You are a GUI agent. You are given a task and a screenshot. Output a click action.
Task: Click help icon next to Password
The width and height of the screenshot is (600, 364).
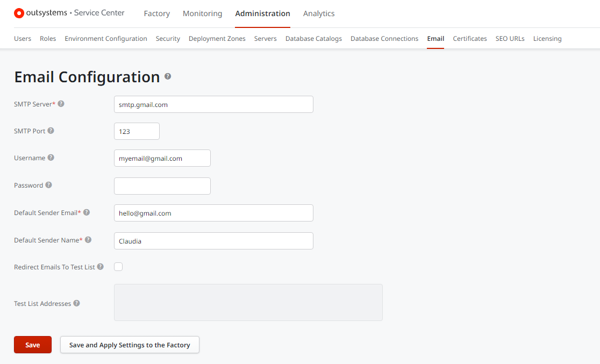point(48,185)
